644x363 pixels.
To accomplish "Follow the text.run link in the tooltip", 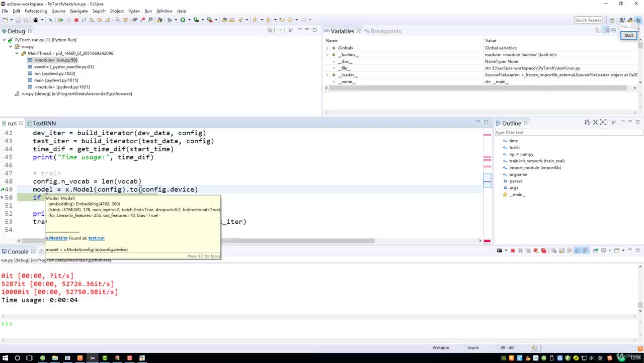I will point(97,238).
